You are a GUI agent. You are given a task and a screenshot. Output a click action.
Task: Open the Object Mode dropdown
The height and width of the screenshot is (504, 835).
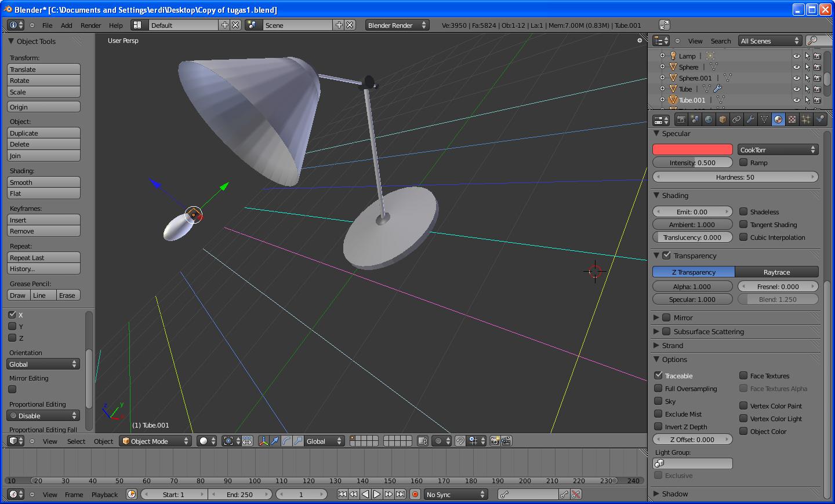click(155, 441)
